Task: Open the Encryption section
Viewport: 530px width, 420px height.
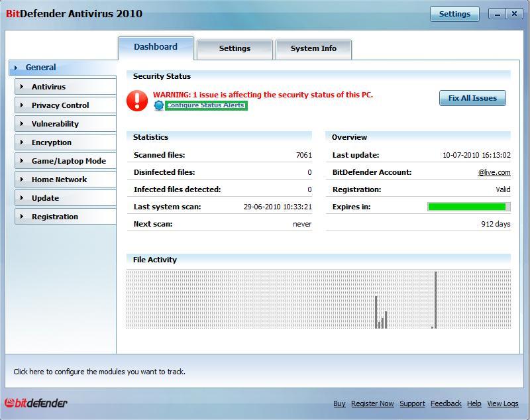Action: pos(66,142)
